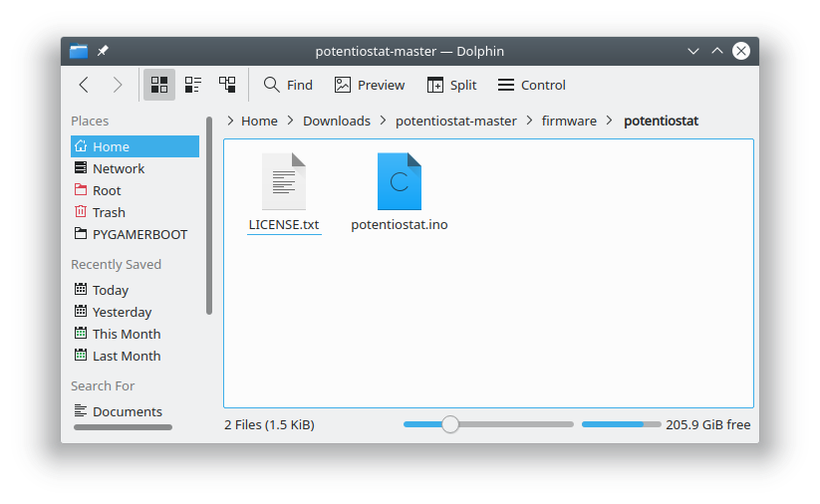The width and height of the screenshot is (820, 504).
Task: Select the LICENSE.txt file icon
Action: pos(284,181)
